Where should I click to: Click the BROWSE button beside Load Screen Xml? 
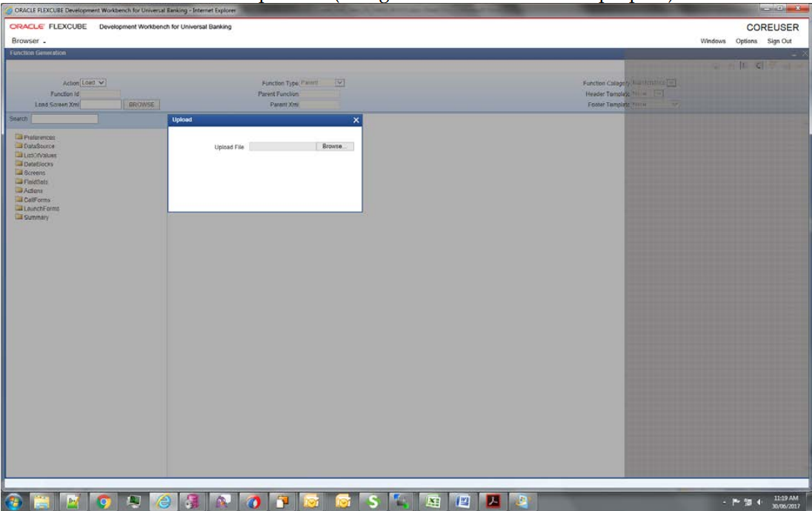pyautogui.click(x=142, y=104)
